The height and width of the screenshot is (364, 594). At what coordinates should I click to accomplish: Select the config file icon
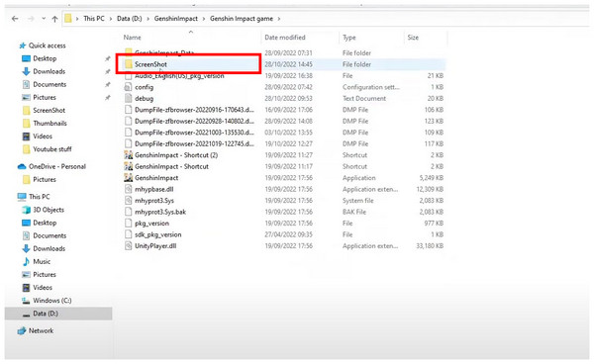coord(129,87)
